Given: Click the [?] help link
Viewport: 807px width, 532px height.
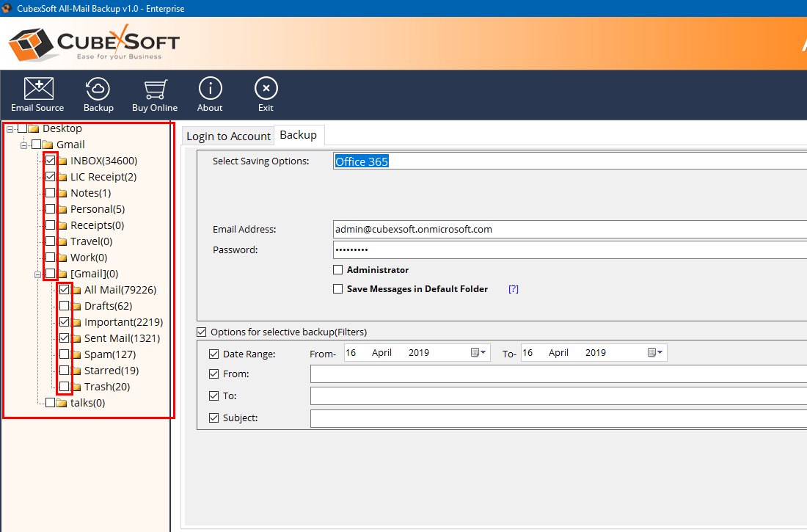Looking at the screenshot, I should pyautogui.click(x=514, y=289).
